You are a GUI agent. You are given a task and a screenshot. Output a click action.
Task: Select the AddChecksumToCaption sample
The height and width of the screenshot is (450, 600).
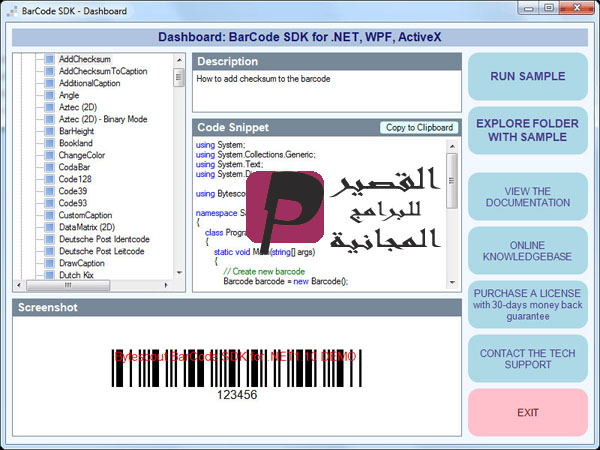coord(103,71)
